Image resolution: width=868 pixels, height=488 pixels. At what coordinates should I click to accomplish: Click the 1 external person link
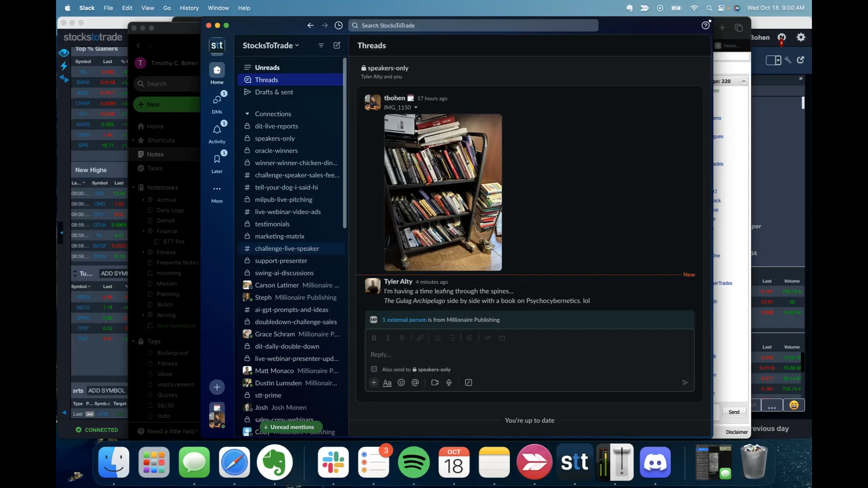[x=404, y=320]
